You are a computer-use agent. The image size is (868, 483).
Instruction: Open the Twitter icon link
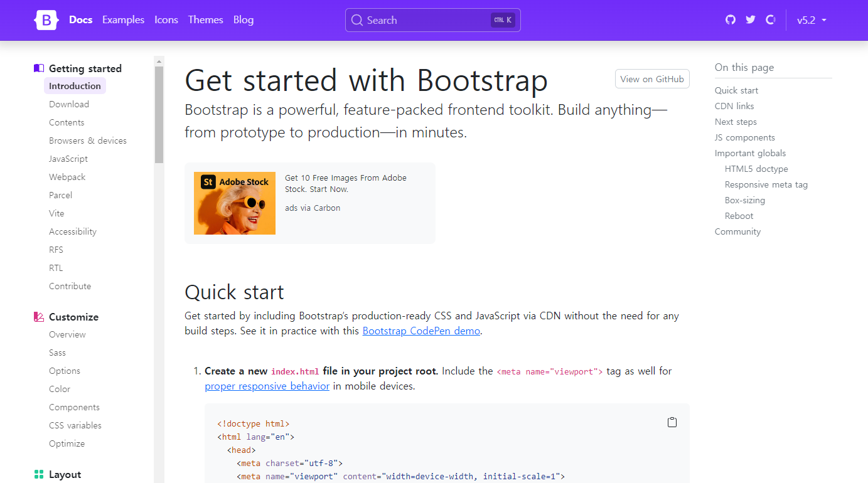pos(751,20)
